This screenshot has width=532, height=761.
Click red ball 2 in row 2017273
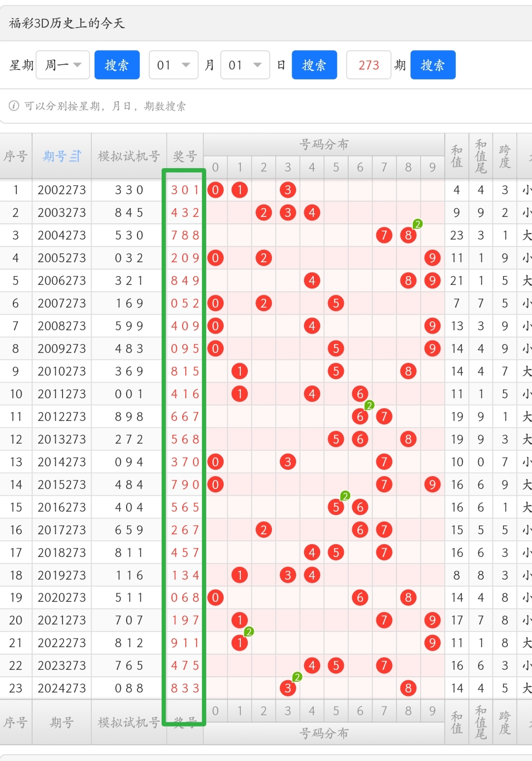point(264,530)
